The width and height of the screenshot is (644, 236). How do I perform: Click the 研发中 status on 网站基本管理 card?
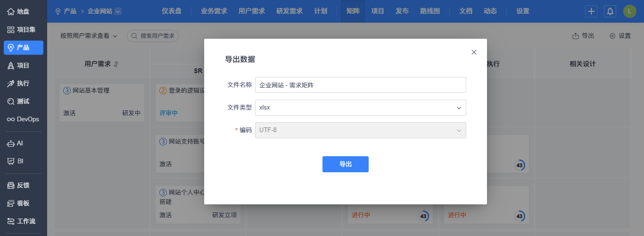(131, 113)
